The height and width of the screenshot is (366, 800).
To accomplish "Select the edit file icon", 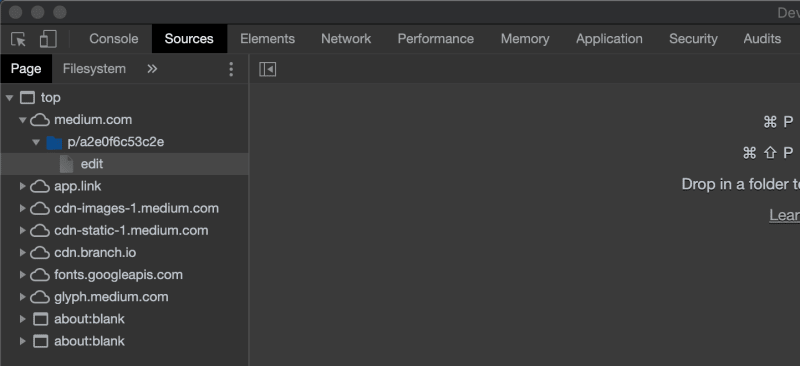I will coord(66,164).
